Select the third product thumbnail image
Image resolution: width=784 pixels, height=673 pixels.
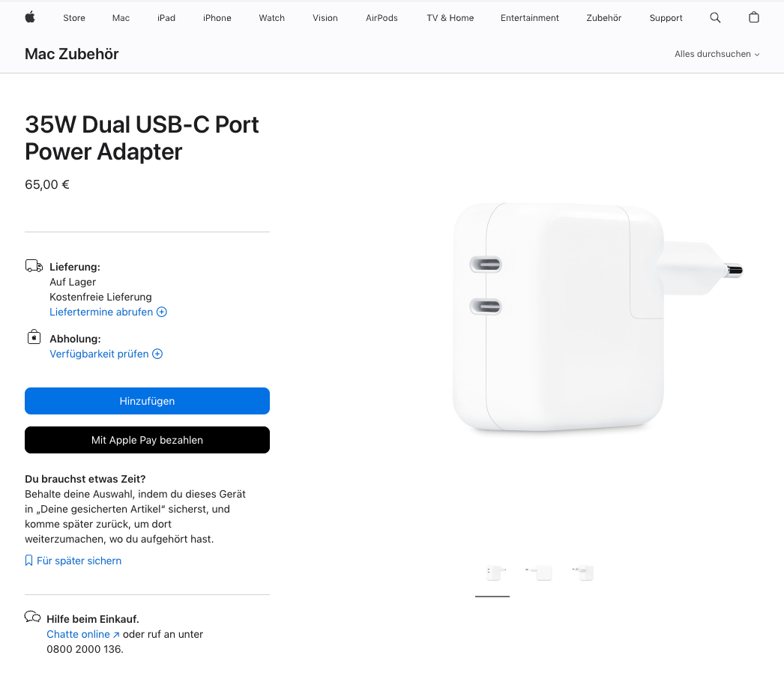click(583, 573)
